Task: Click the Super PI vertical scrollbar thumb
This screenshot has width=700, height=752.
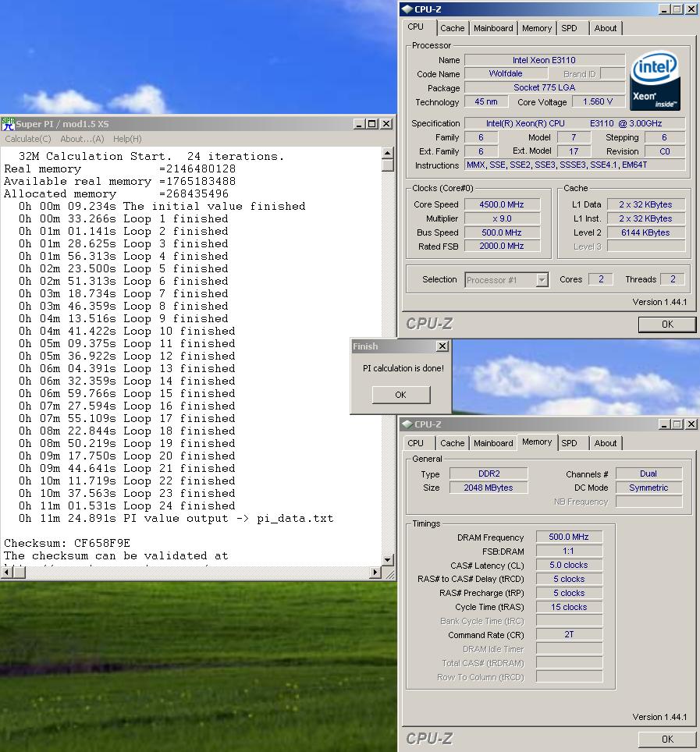Action: tap(388, 165)
